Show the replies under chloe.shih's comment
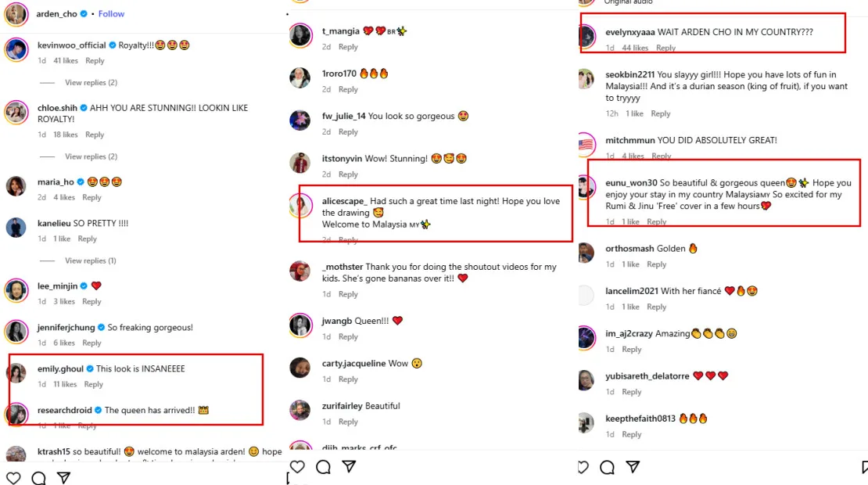This screenshot has height=485, width=868. 91,156
